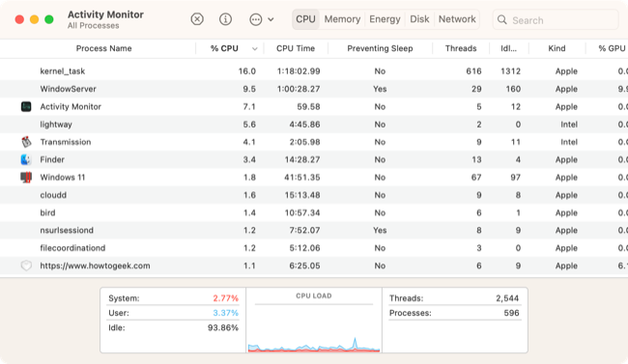Select the cloudd process row
Screen dimensions: 628x364
(314, 195)
